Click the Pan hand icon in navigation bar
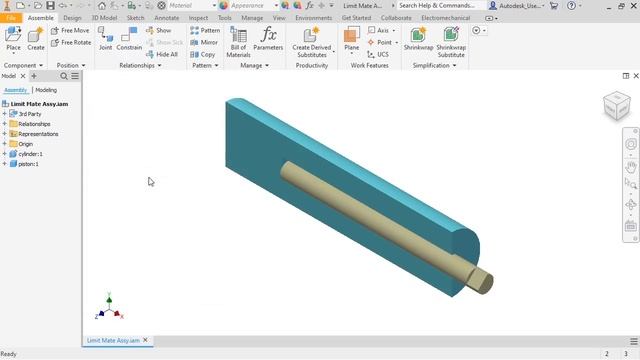The height and width of the screenshot is (360, 640). 631,167
